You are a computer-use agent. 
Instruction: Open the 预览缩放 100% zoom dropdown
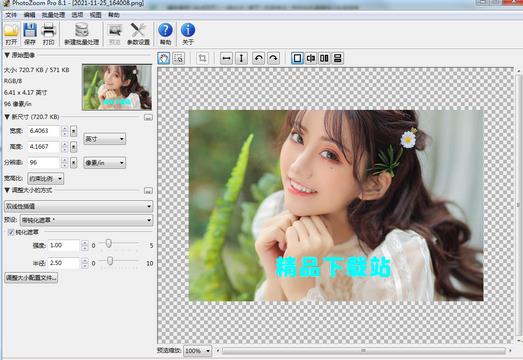click(x=197, y=351)
